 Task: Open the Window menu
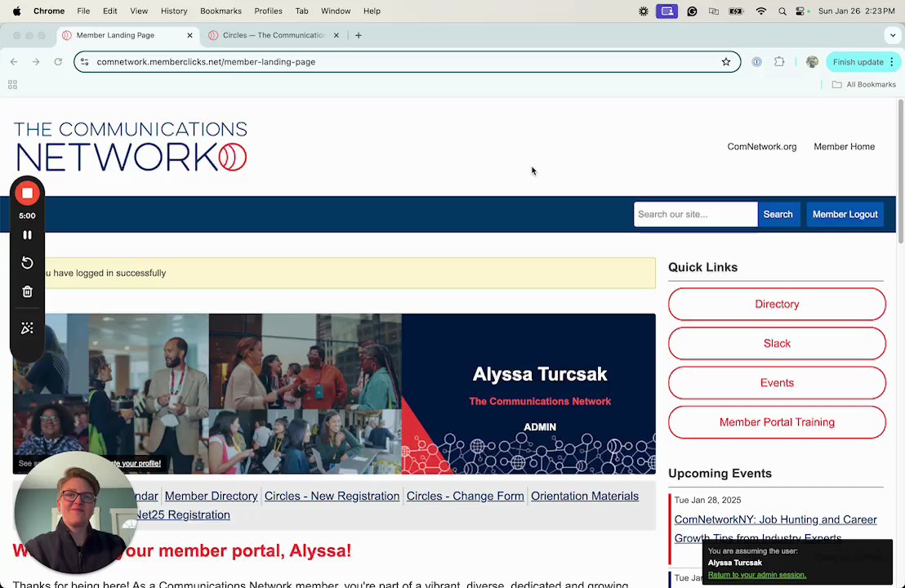click(x=336, y=11)
